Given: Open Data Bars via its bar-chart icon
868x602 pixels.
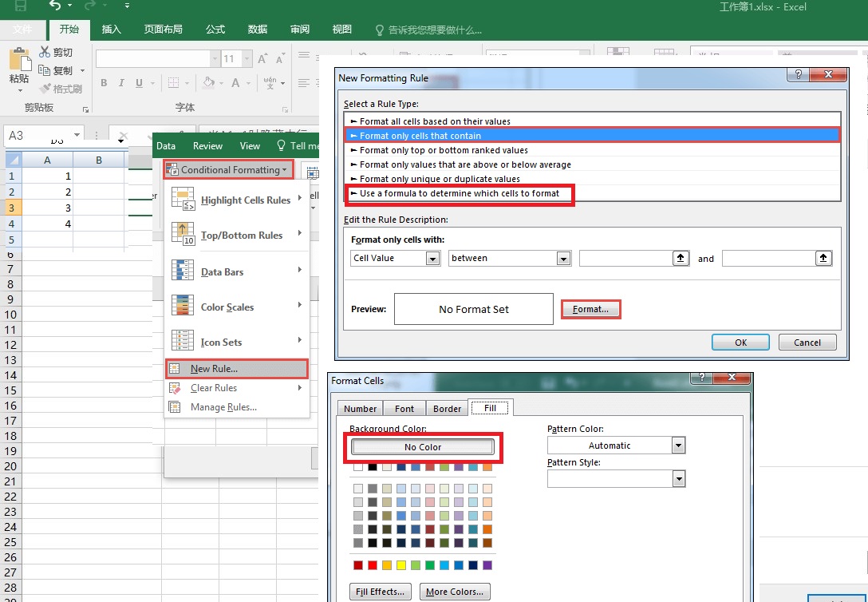Looking at the screenshot, I should (183, 271).
